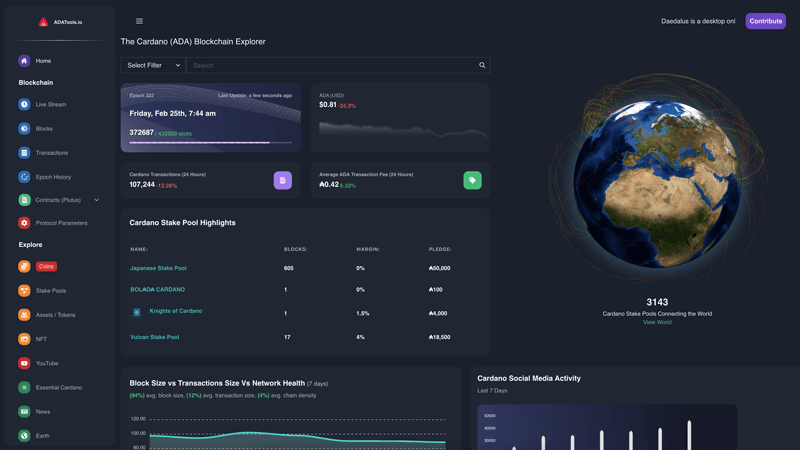Click the BLOCKS: column header
Image resolution: width=800 pixels, height=450 pixels.
(295, 249)
